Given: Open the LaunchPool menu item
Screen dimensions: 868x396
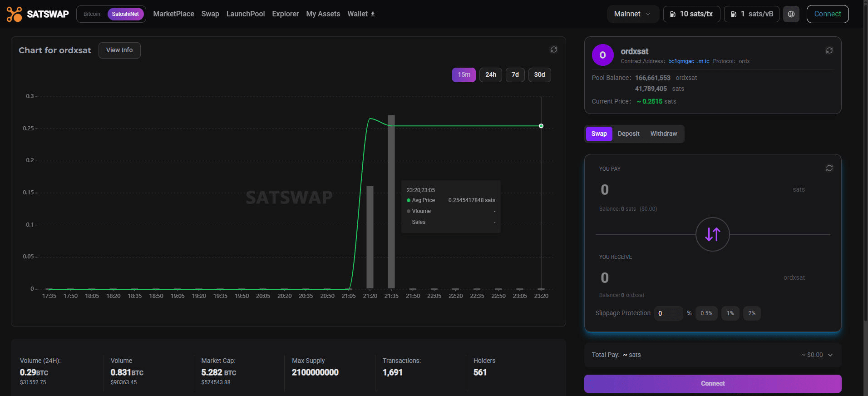Looking at the screenshot, I should (245, 14).
